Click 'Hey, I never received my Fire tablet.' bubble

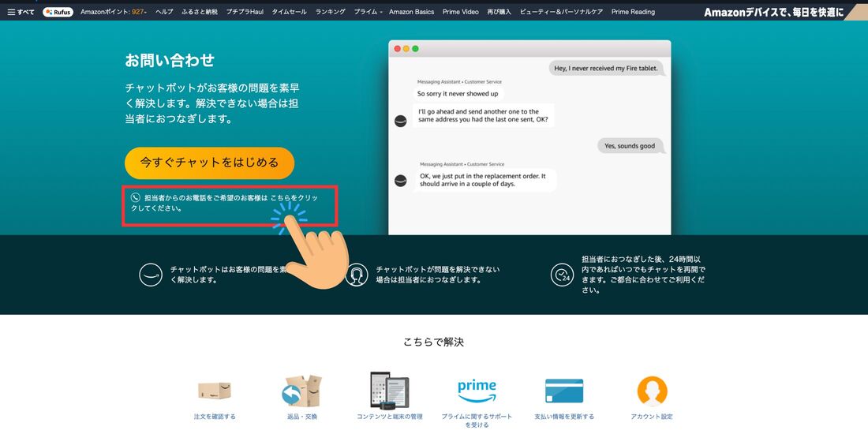coord(607,68)
